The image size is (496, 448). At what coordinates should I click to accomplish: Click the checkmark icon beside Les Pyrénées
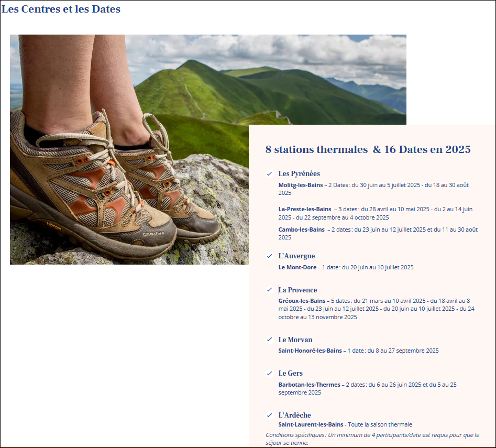270,173
